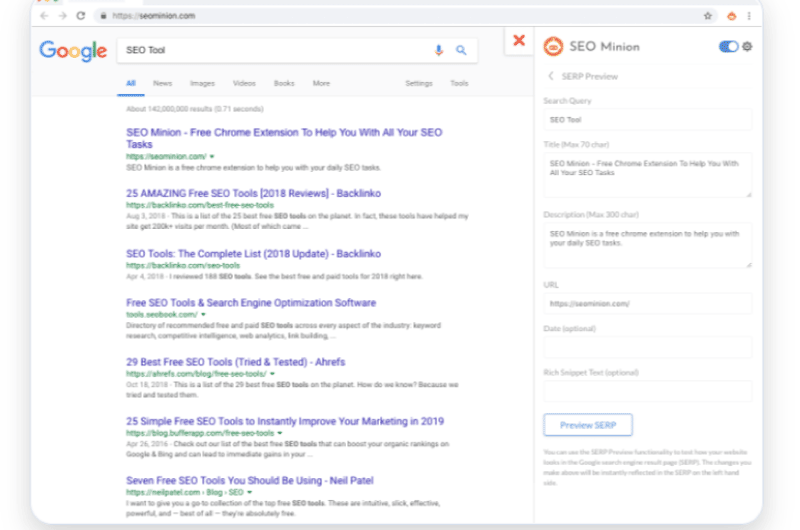This screenshot has height=530, width=800.
Task: Open 29 Best Free SEO Tools Ahrefs result
Action: (235, 362)
